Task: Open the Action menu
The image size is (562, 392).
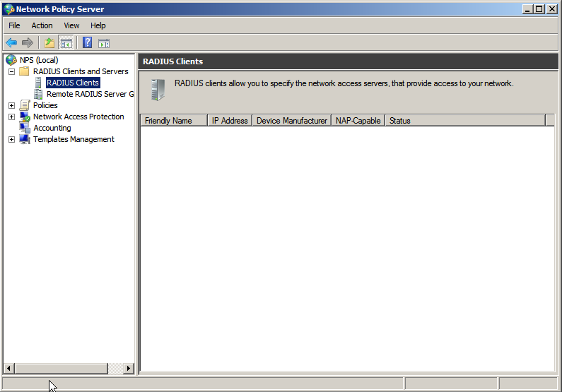Action: click(42, 25)
